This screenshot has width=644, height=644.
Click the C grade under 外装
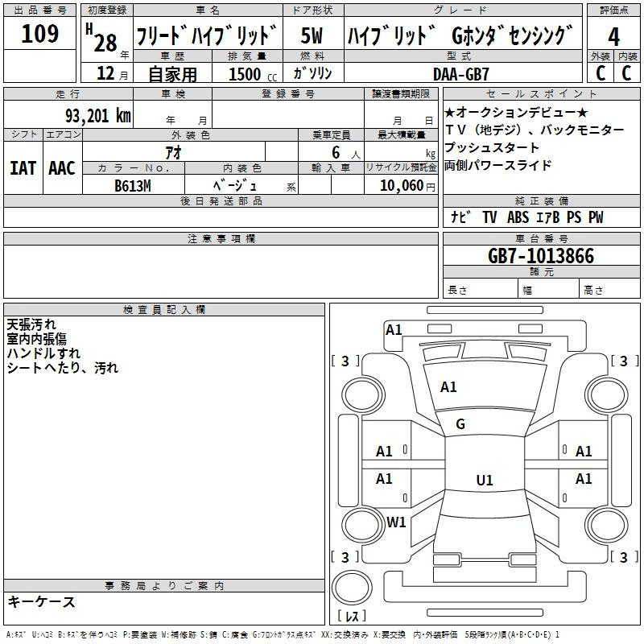[601, 72]
